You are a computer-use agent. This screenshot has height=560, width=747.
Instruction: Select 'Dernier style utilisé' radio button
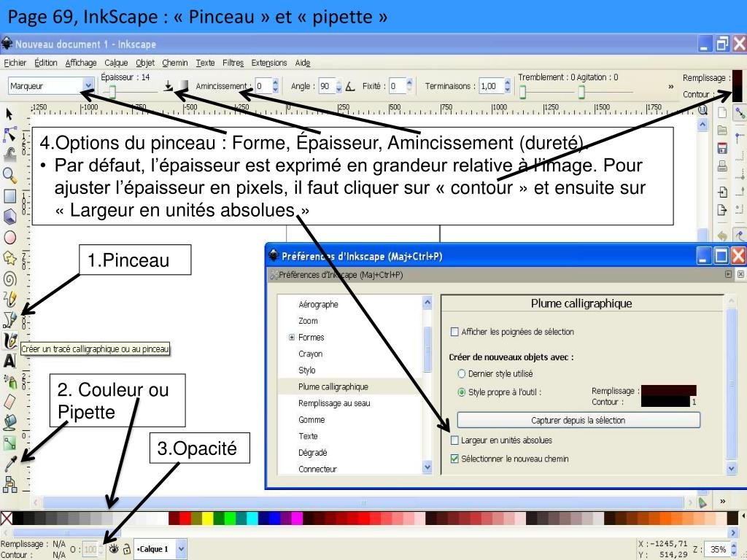(x=461, y=374)
